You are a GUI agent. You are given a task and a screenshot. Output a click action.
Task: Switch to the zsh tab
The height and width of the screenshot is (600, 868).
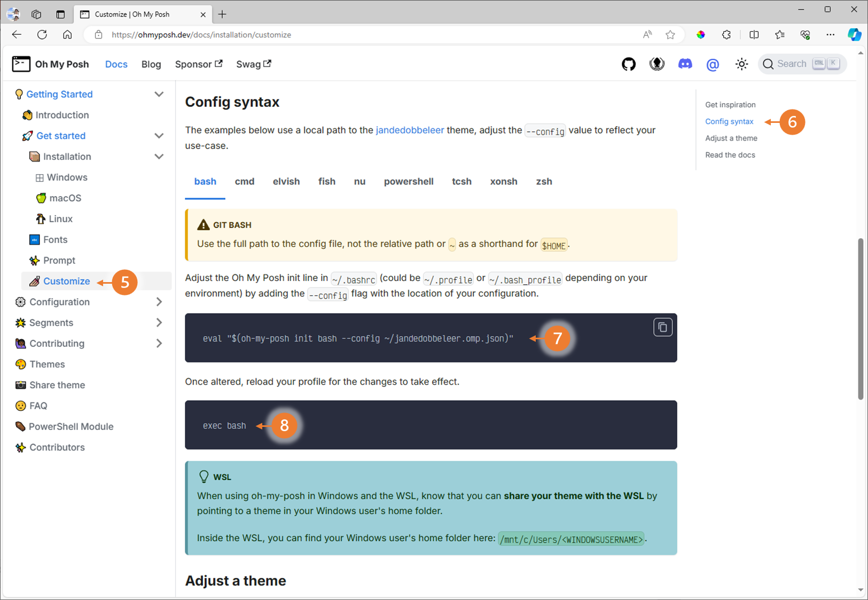[544, 182]
